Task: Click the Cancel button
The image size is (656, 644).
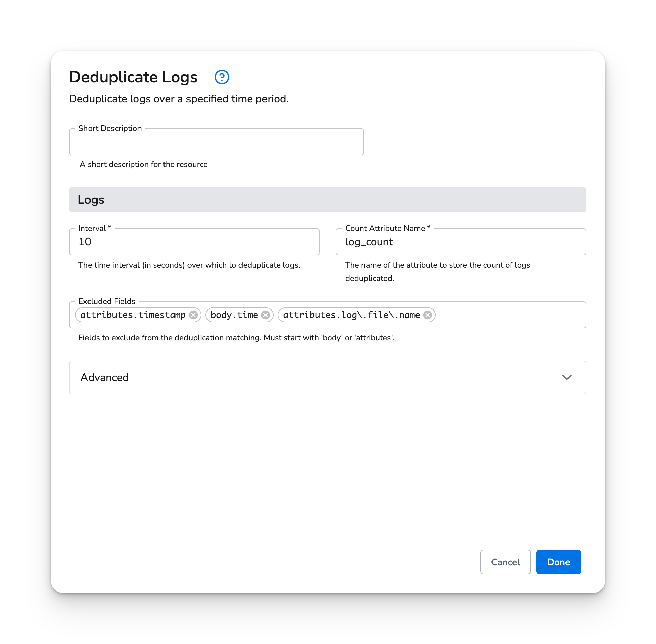Action: (505, 562)
